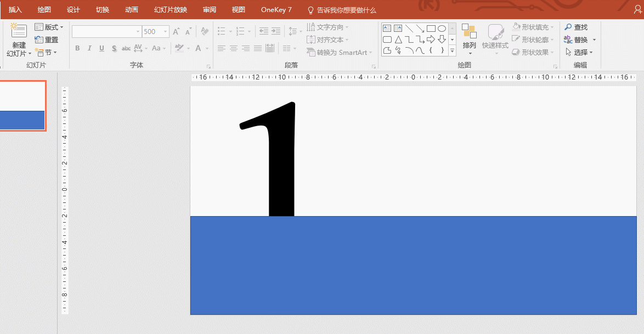Click the user account icon at top right
644x334 pixels.
click(x=638, y=9)
